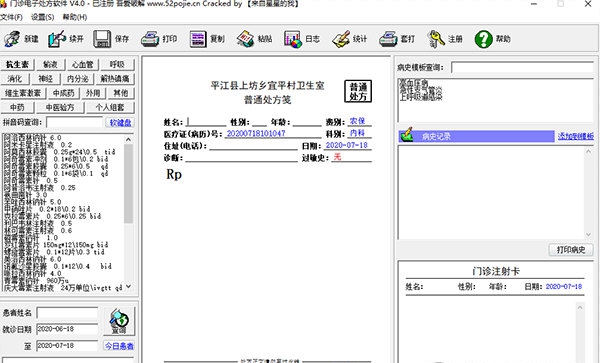Viewport: 600px width, 363px height.
Task: Select the 输液 drug category tab
Action: pyautogui.click(x=50, y=64)
